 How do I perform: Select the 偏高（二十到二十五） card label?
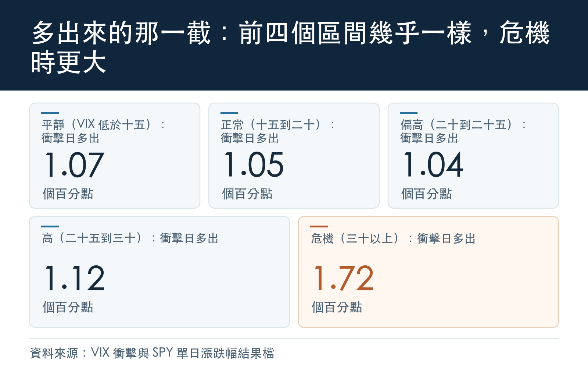pos(463,131)
